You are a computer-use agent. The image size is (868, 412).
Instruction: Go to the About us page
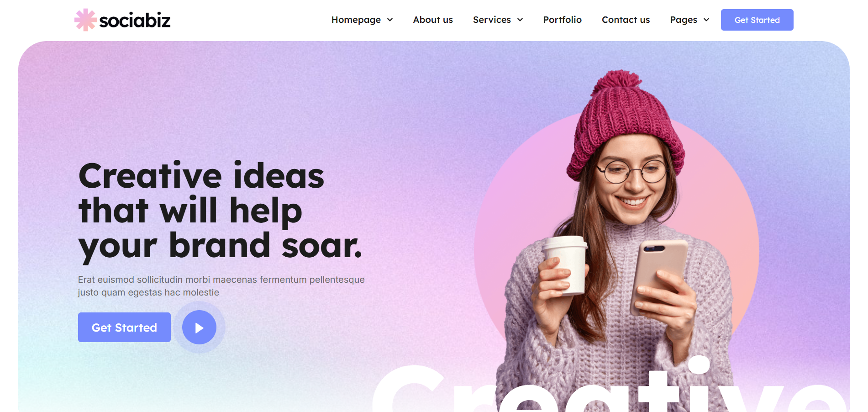coord(433,20)
